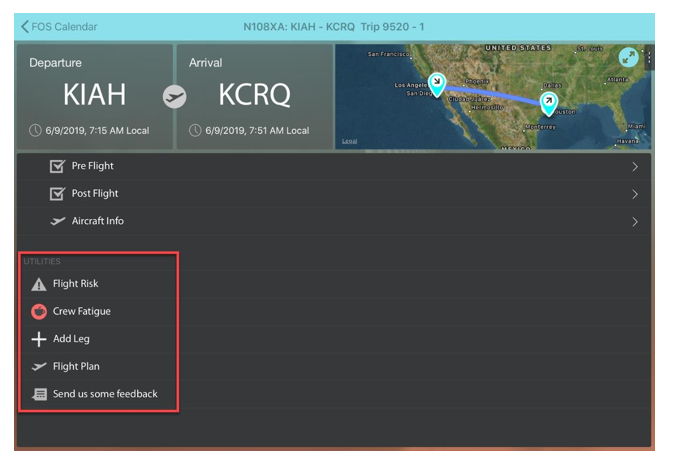Image resolution: width=686 pixels, height=457 pixels.
Task: Click the Flight Risk warning triangle icon
Action: (39, 284)
